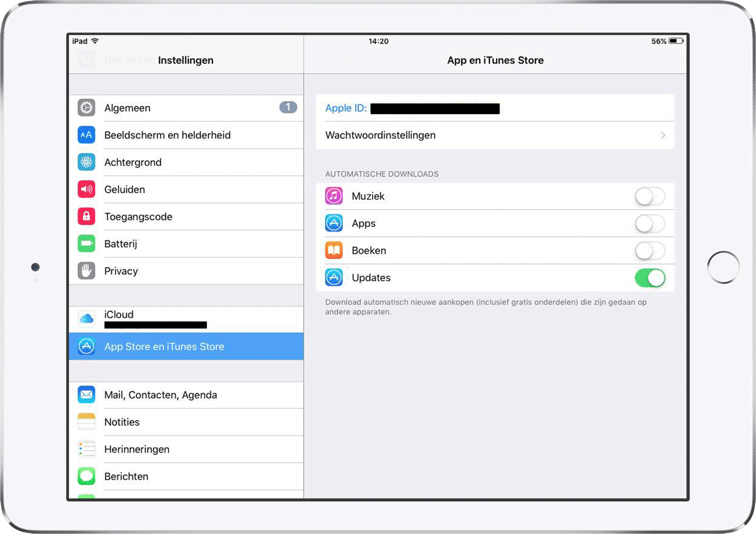
Task: Tap the Geluiden speaker icon
Action: tap(86, 189)
